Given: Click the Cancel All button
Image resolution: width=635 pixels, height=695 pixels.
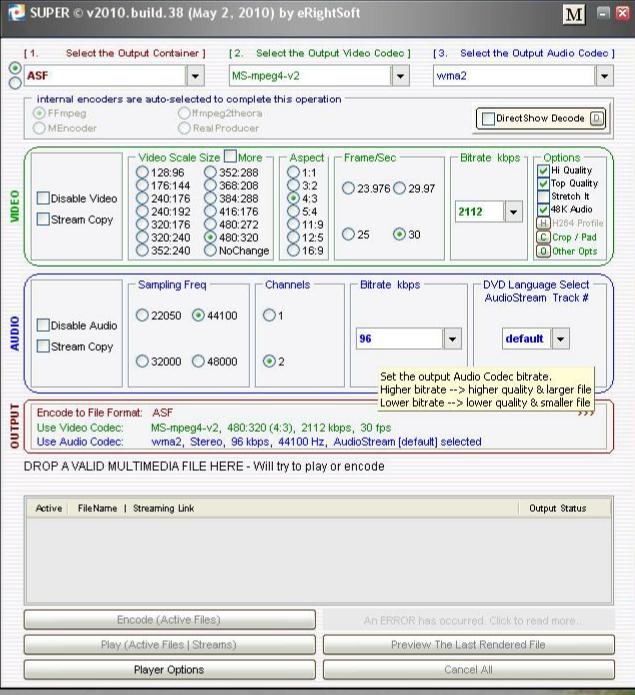Looking at the screenshot, I should click(x=469, y=669).
